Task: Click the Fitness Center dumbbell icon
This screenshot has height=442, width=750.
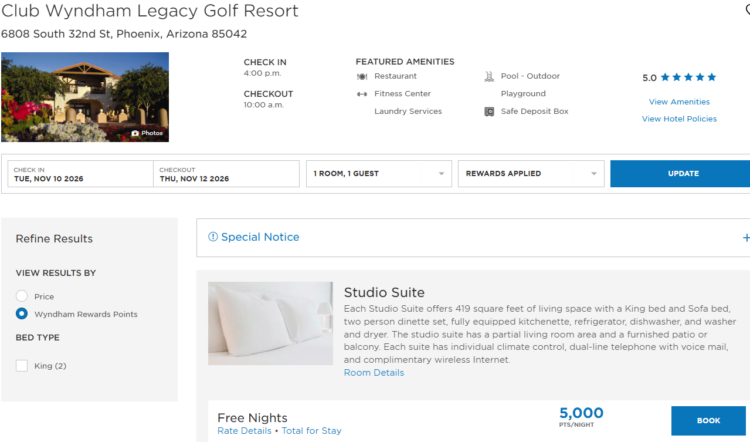Action: [x=362, y=94]
